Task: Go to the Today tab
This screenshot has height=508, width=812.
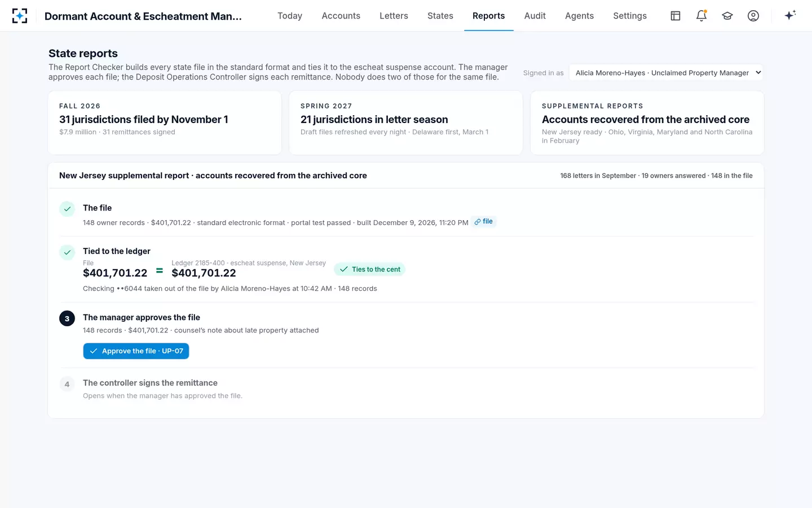Action: 290,16
